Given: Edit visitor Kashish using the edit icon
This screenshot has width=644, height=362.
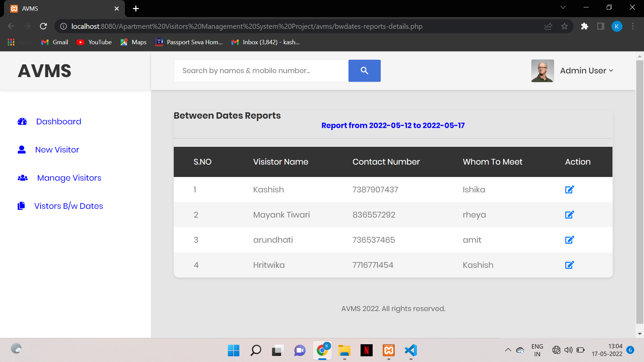Looking at the screenshot, I should pyautogui.click(x=570, y=189).
